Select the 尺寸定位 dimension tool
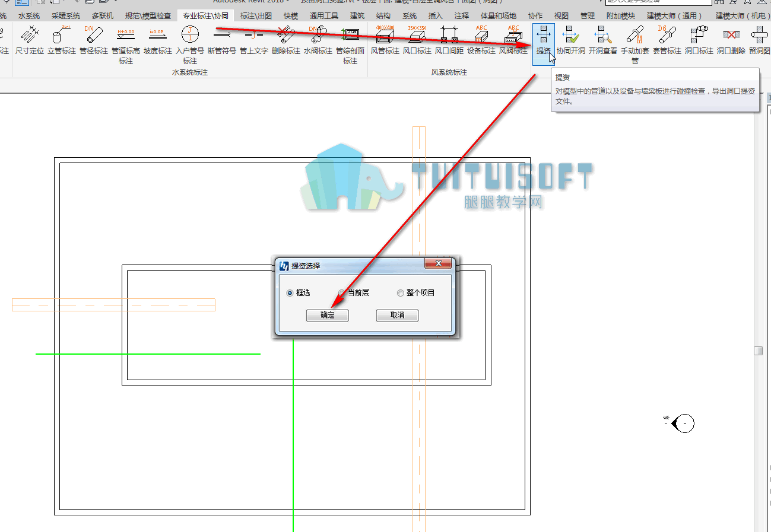Viewport: 771px width, 532px height. click(30, 40)
